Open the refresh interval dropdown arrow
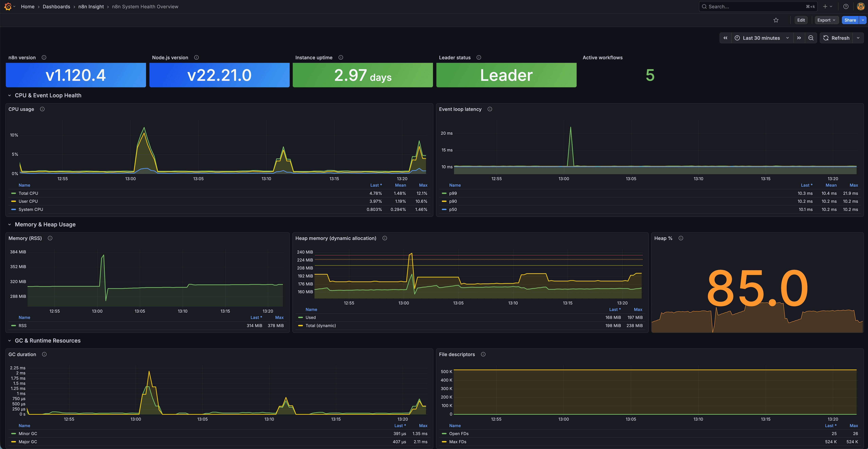 (x=858, y=38)
